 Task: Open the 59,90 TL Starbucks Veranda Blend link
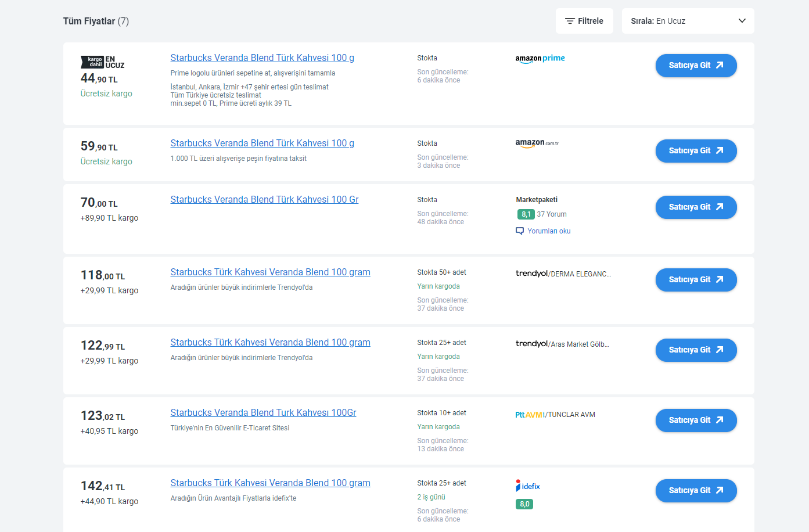pos(262,143)
